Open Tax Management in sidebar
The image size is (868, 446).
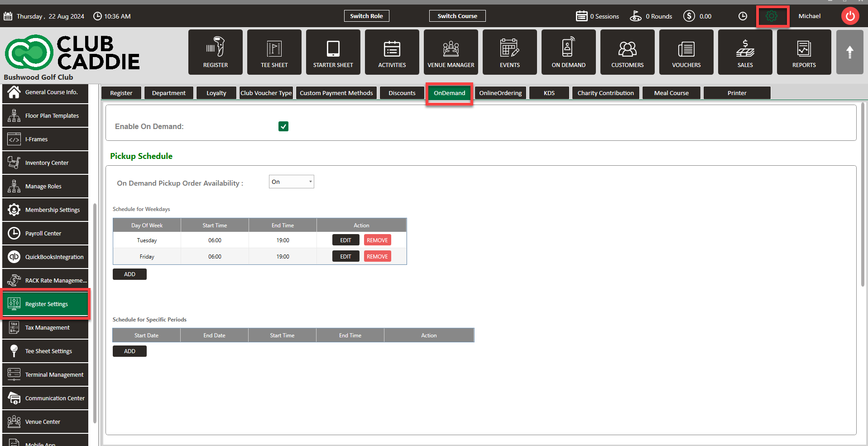tap(45, 328)
